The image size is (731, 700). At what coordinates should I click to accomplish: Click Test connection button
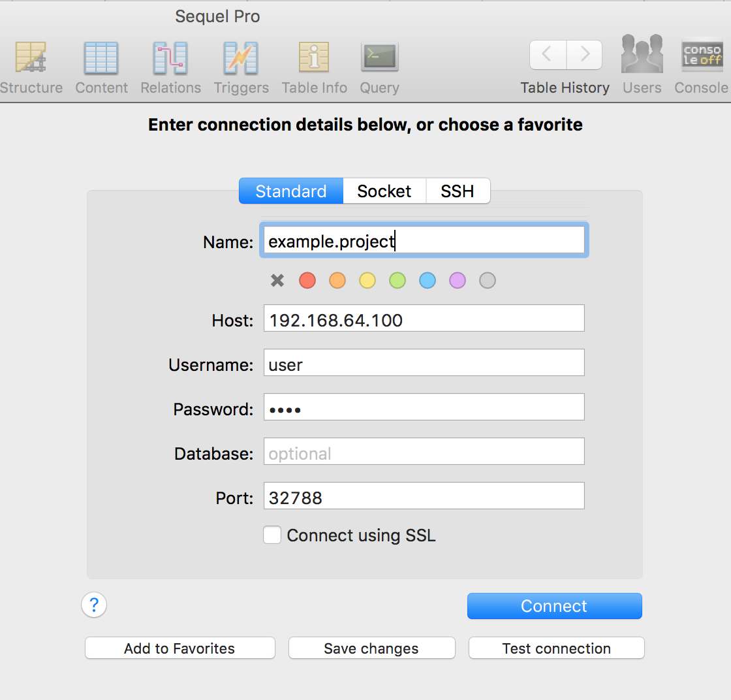coord(557,648)
